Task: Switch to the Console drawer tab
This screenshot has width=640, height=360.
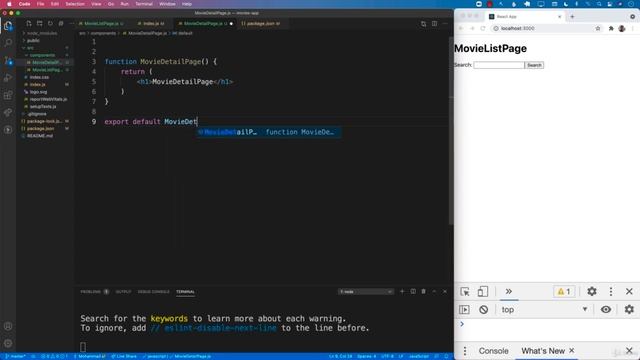Action: tap(493, 351)
